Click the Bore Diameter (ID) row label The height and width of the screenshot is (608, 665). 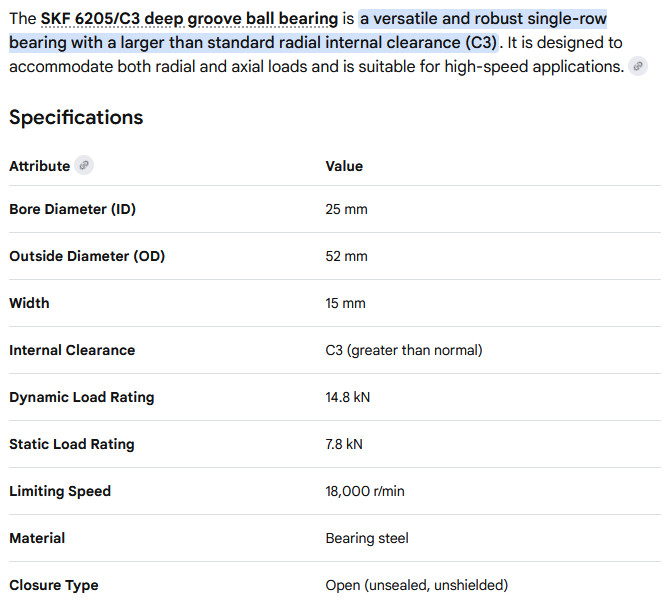tap(73, 209)
